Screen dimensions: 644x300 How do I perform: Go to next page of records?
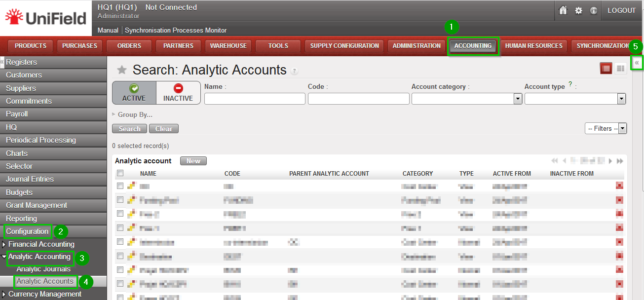(610, 161)
